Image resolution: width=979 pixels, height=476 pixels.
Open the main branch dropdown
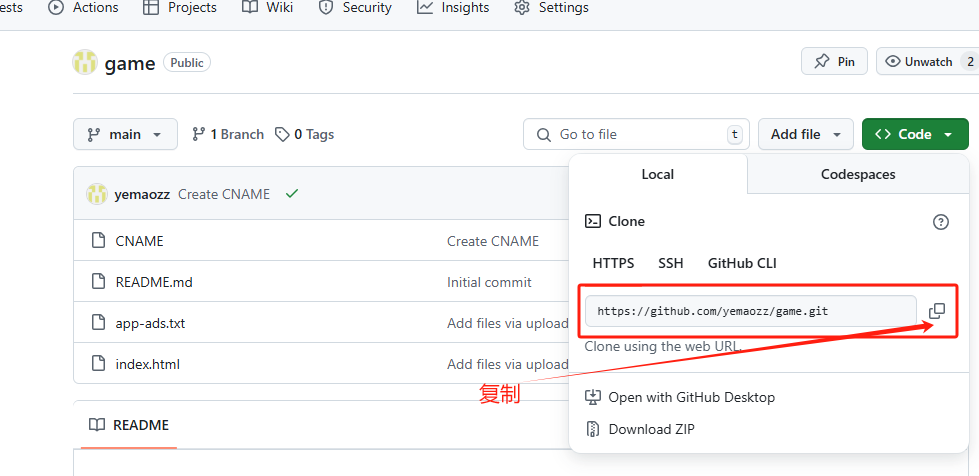[125, 134]
